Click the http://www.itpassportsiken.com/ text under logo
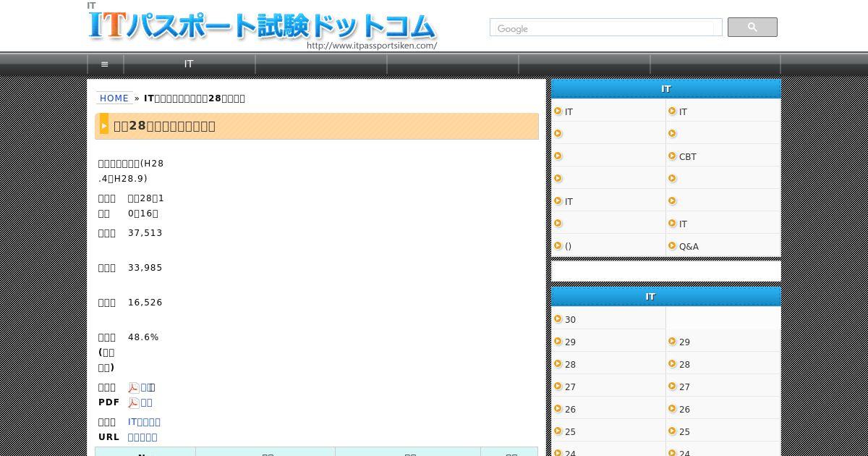Image resolution: width=868 pixels, height=456 pixels. click(x=372, y=46)
